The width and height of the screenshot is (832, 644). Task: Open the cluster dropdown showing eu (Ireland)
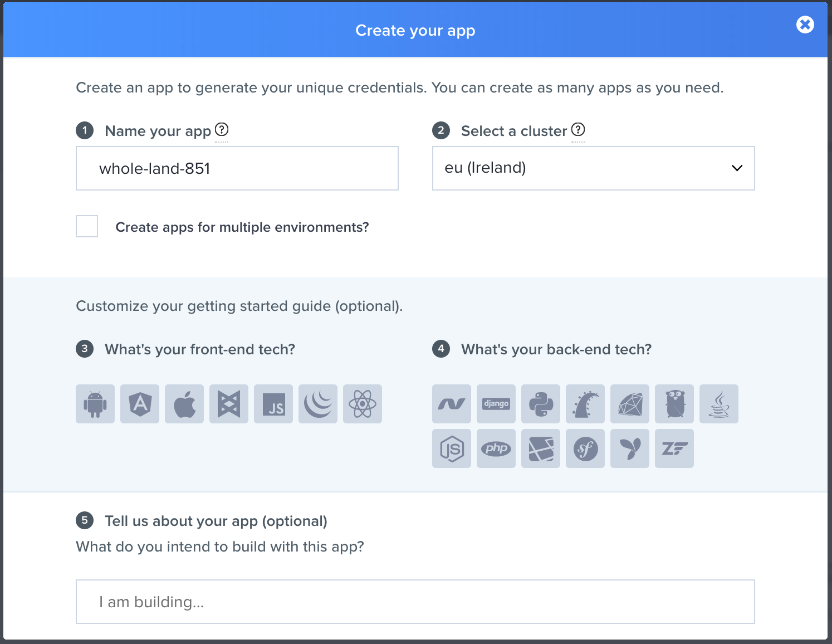pos(593,168)
